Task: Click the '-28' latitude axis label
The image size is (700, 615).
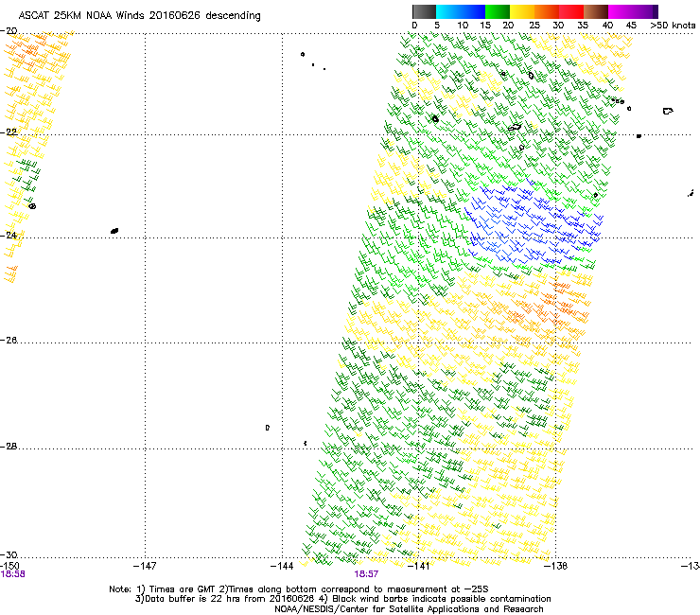Action: (9, 447)
